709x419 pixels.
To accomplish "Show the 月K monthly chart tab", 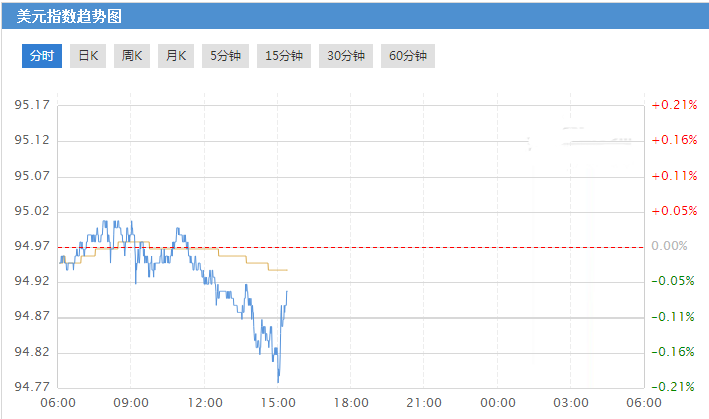I will click(x=177, y=56).
